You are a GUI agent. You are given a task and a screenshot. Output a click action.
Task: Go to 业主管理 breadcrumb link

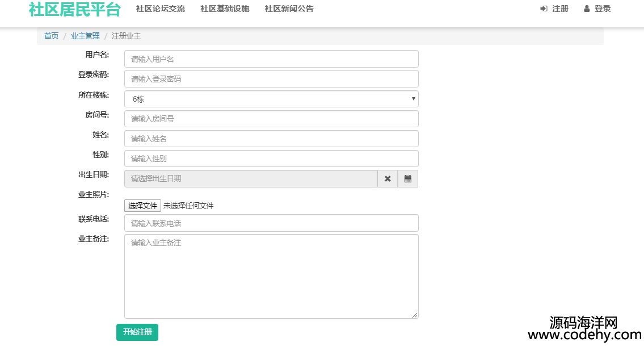[x=85, y=36]
